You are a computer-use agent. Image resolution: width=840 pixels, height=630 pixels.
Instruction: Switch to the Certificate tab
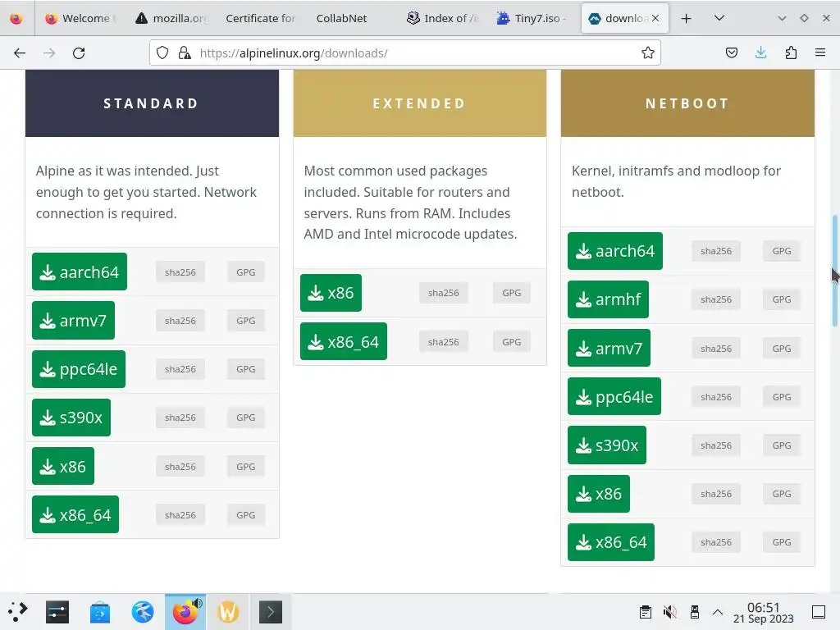[x=260, y=19]
